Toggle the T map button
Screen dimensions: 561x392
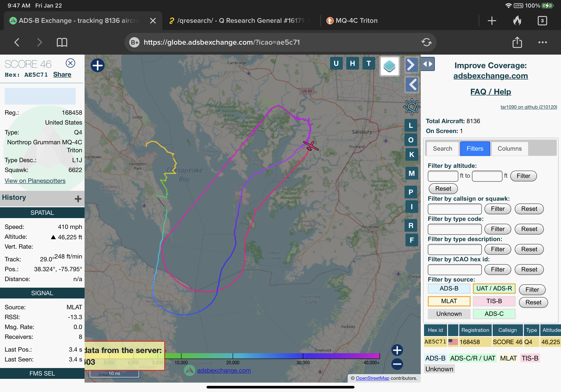pyautogui.click(x=369, y=63)
